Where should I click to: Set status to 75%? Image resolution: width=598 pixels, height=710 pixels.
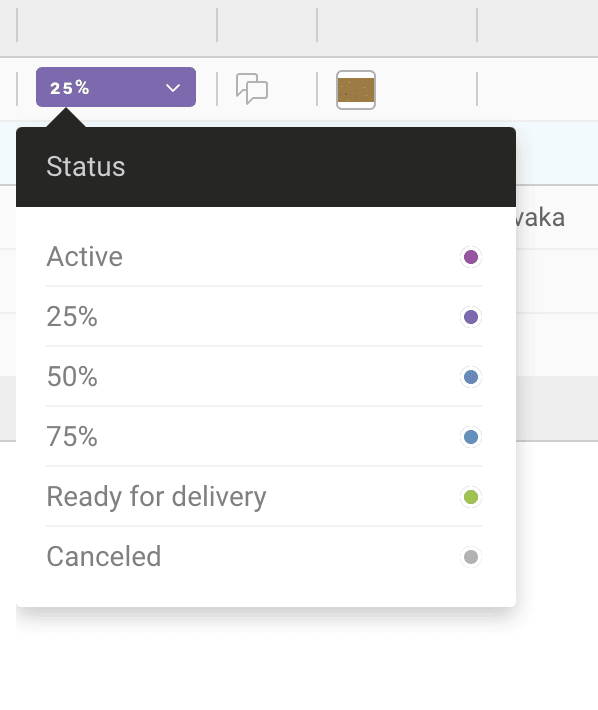[264, 437]
